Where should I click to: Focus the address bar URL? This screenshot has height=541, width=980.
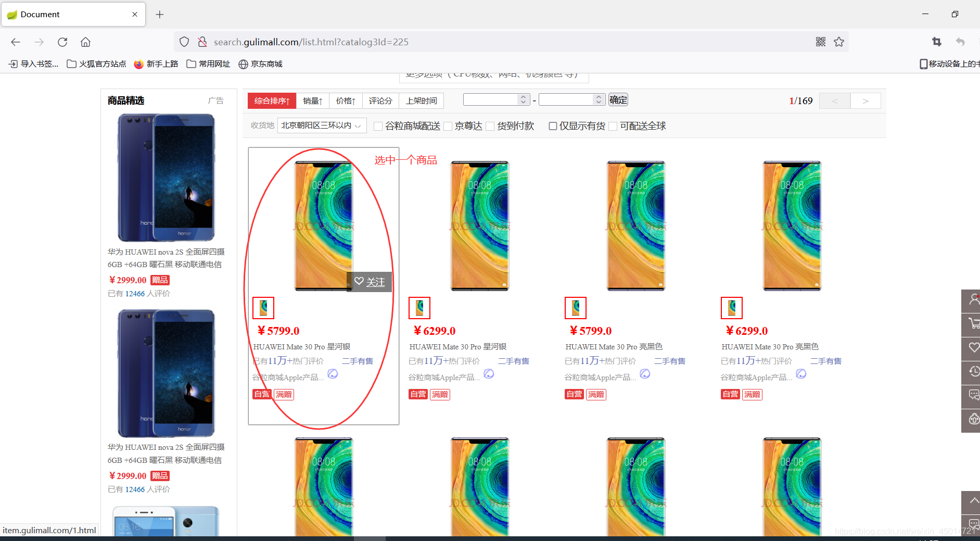[x=311, y=42]
